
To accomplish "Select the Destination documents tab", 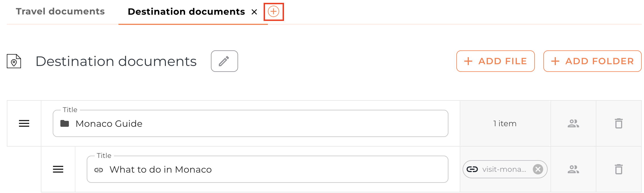I will [x=186, y=12].
